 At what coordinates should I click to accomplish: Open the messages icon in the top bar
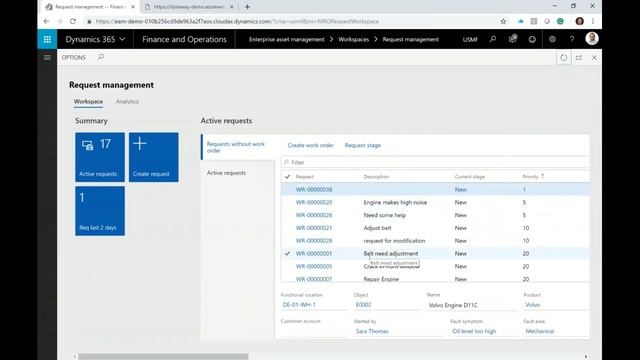coord(513,39)
